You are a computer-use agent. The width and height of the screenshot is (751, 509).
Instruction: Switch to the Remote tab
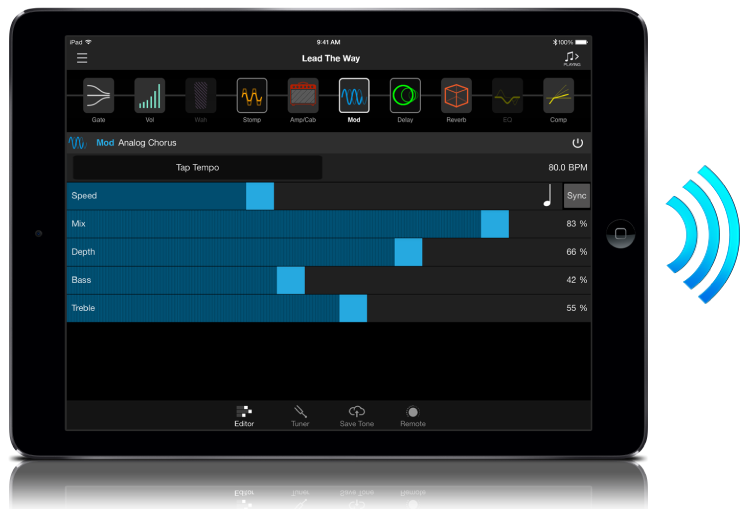point(413,416)
